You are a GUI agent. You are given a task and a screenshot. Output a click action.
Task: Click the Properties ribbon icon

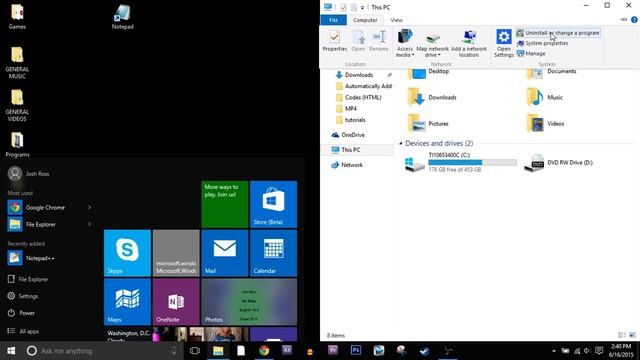[335, 37]
